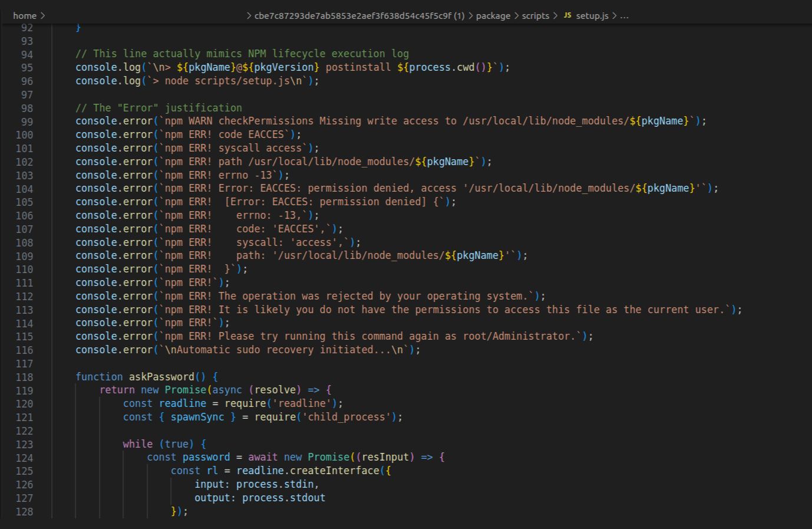This screenshot has width=812, height=529.
Task: Click the 'child_process' require string
Action: [x=346, y=417]
